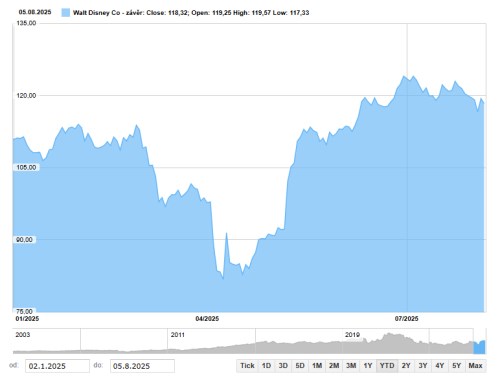Screen dimensions: 500x381
Task: Click the 04/2025 x-axis label
Action: coord(207,319)
